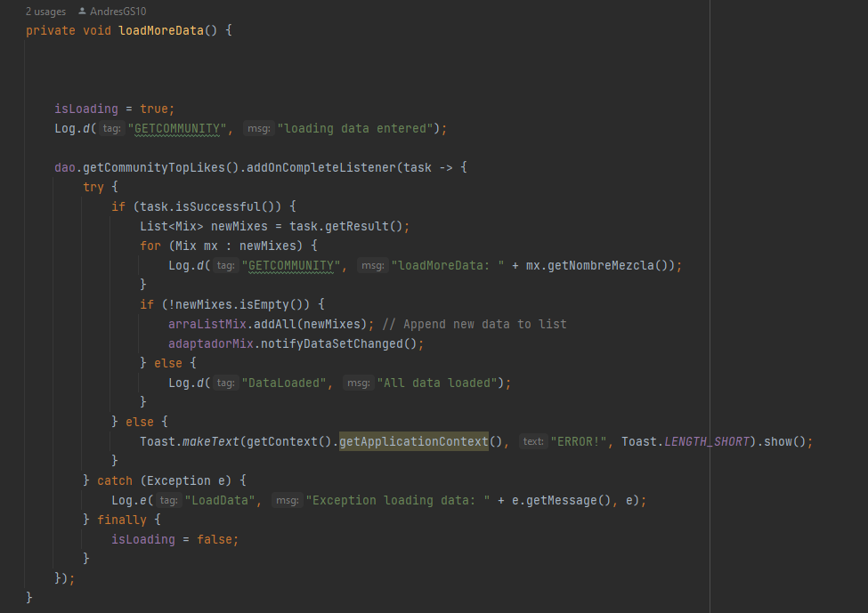Click the 'finally' keyword
This screenshot has width=868, height=613.
pyautogui.click(x=122, y=520)
